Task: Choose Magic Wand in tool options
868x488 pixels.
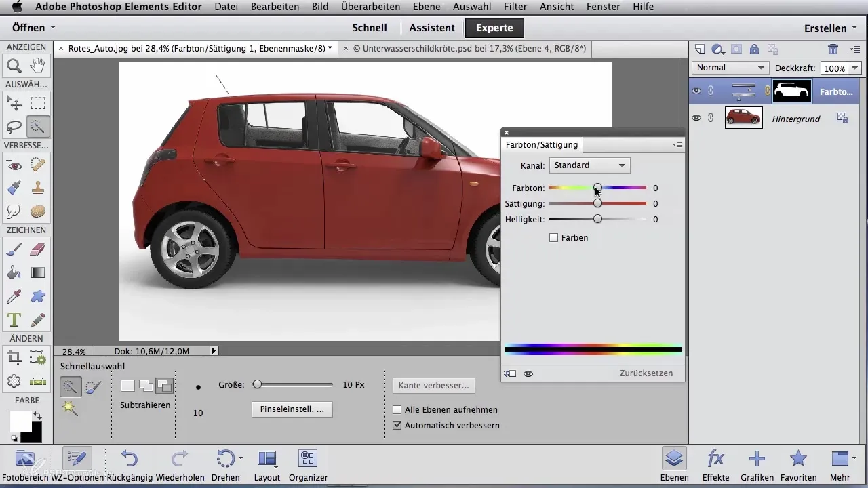Action: tap(69, 407)
